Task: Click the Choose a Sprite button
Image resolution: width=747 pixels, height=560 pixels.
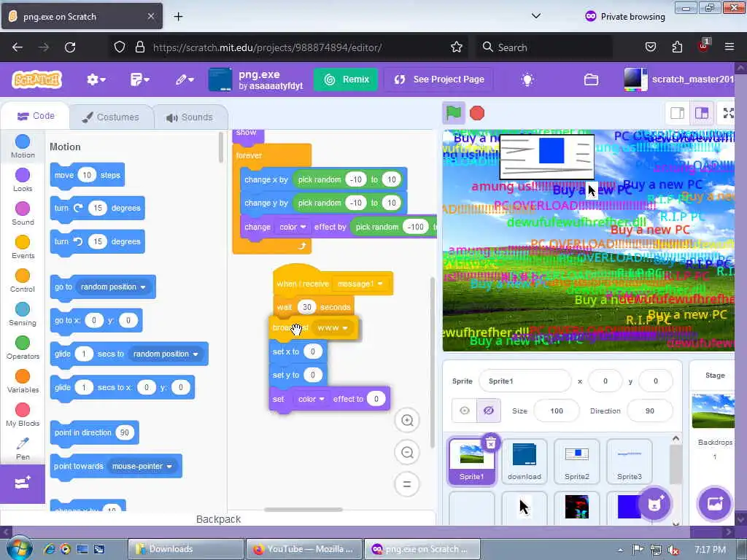Action: pos(654,504)
